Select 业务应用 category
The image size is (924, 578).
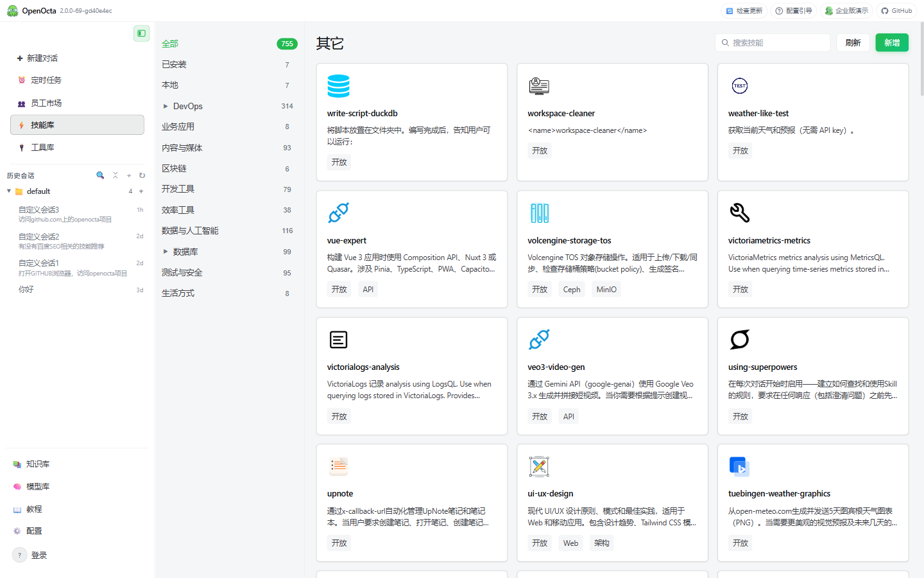(229, 127)
